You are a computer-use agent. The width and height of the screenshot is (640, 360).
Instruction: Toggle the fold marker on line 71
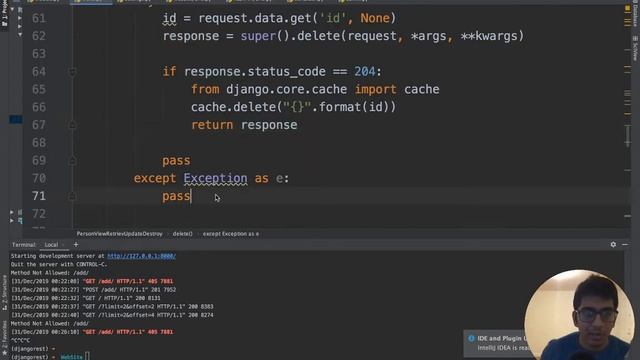click(x=72, y=196)
